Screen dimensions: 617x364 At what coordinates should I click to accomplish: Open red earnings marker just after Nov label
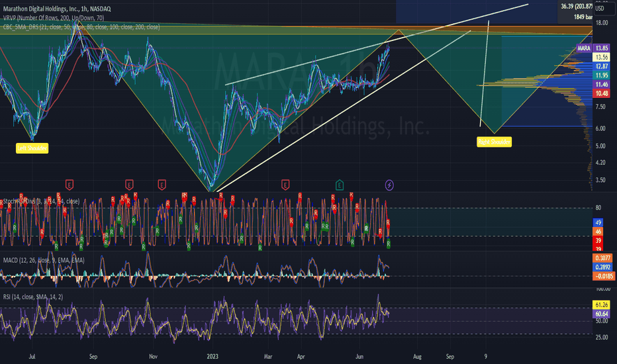pos(162,184)
